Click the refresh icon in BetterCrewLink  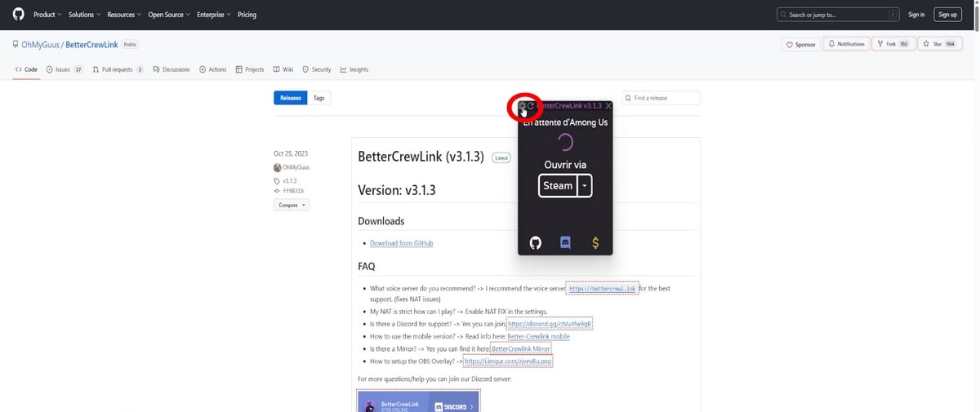pyautogui.click(x=532, y=106)
